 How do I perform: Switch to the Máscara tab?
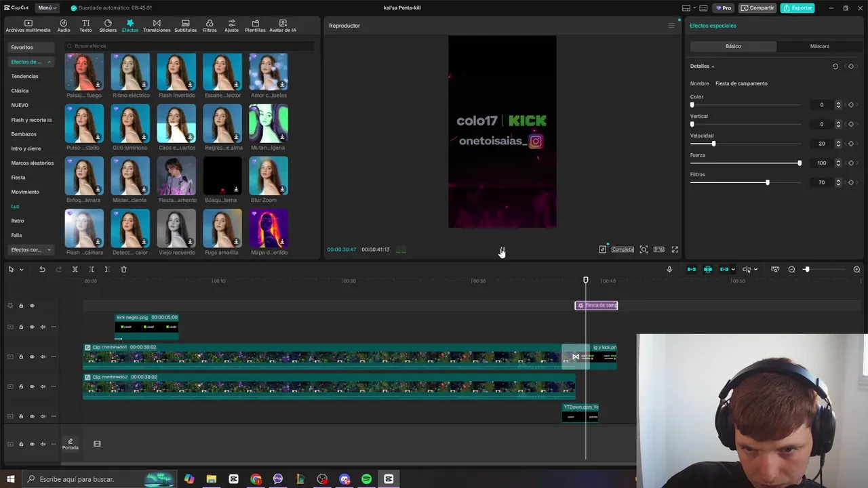819,46
